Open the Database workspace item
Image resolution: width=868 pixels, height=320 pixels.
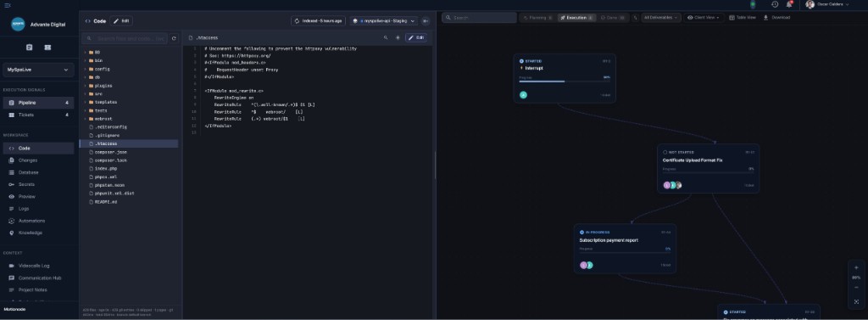coord(38,172)
